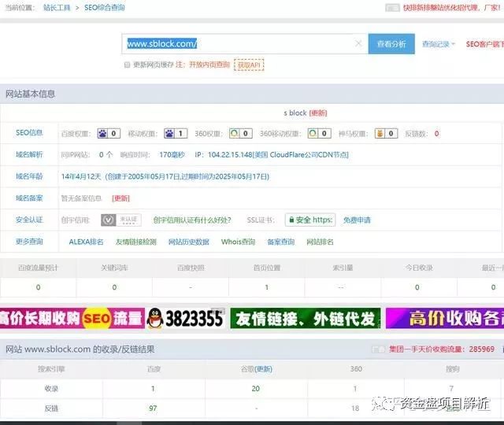Open the 友情链接检测 link
Image resolution: width=504 pixels, height=425 pixels.
coord(136,242)
